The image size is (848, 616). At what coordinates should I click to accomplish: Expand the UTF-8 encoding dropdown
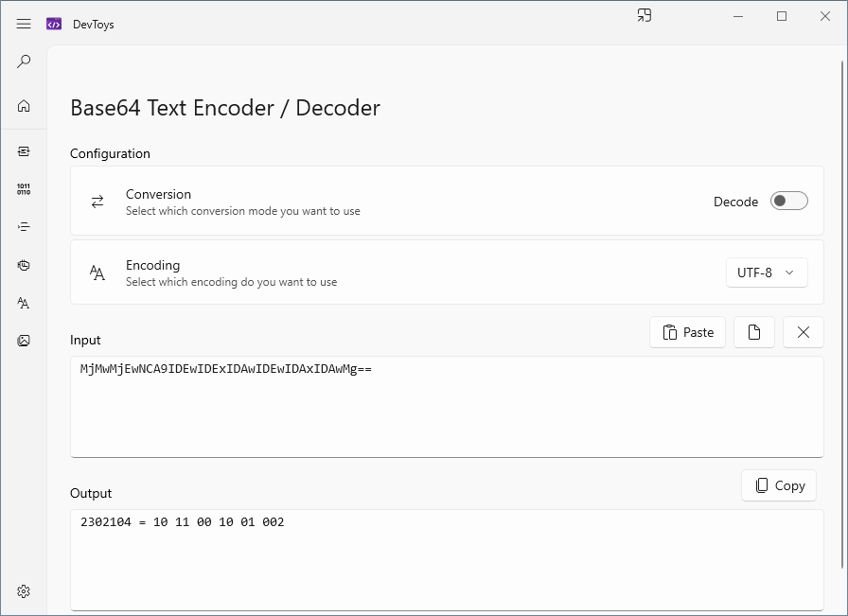[x=767, y=273]
